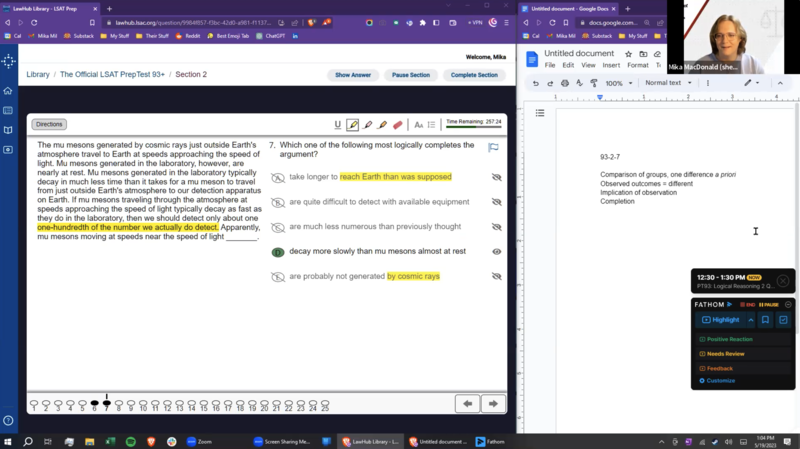Open the document outline icon
This screenshot has width=800, height=449.
[x=540, y=113]
